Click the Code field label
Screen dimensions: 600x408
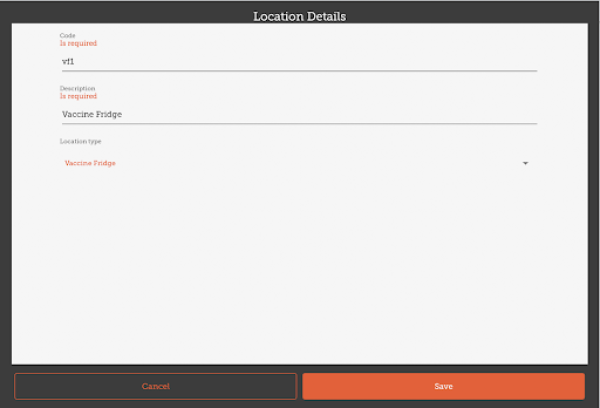point(68,36)
